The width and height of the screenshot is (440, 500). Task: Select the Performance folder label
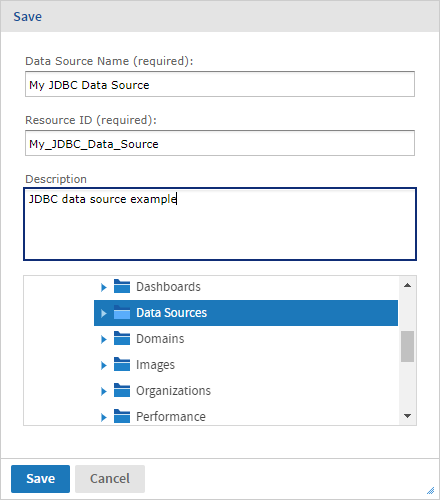pos(171,417)
